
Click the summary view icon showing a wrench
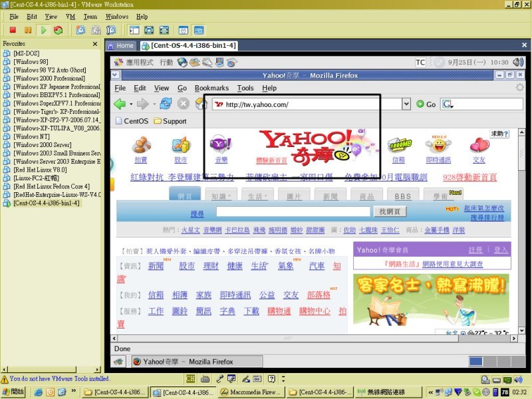tap(184, 30)
